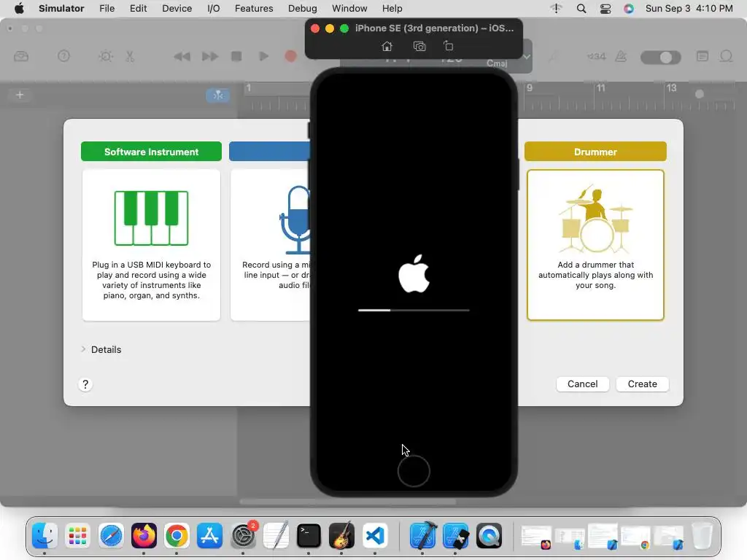This screenshot has width=747, height=560.
Task: Open GarageBand Smart Controls dial icon
Action: tap(106, 57)
